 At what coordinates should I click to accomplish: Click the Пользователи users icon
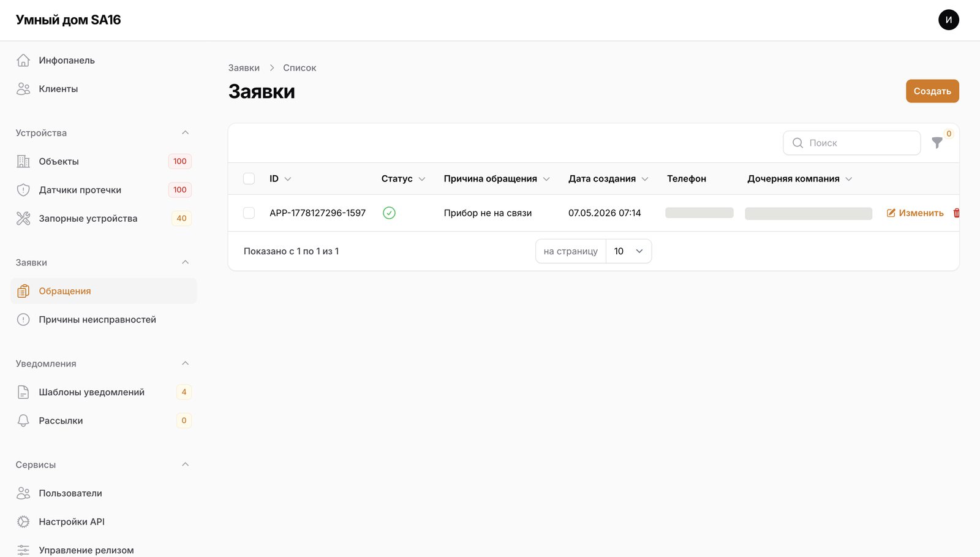(23, 493)
